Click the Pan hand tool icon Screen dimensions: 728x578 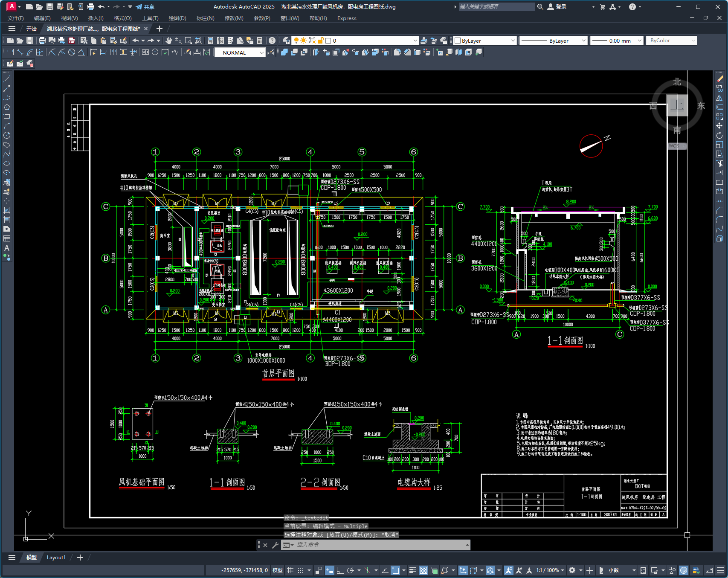pos(169,41)
